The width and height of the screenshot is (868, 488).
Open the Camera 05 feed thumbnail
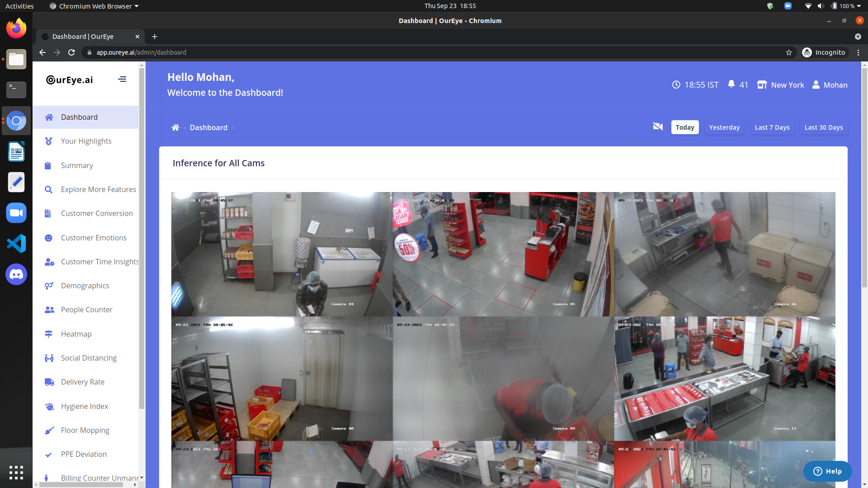tap(503, 254)
